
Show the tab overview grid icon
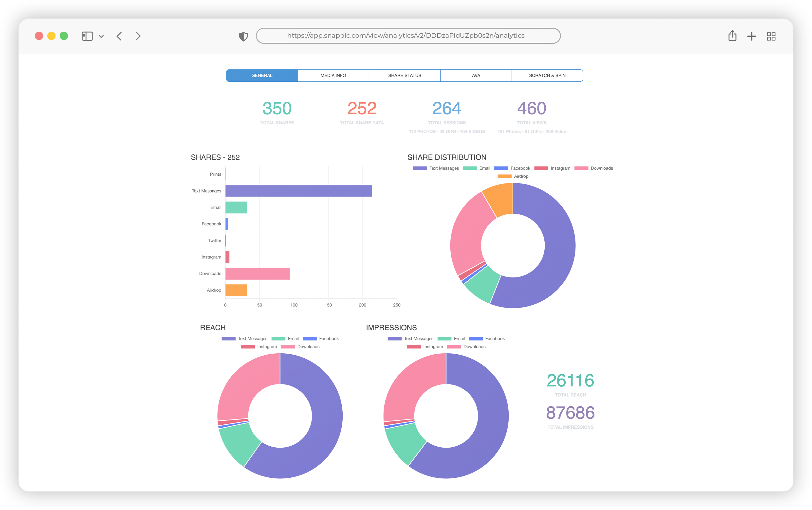[771, 36]
